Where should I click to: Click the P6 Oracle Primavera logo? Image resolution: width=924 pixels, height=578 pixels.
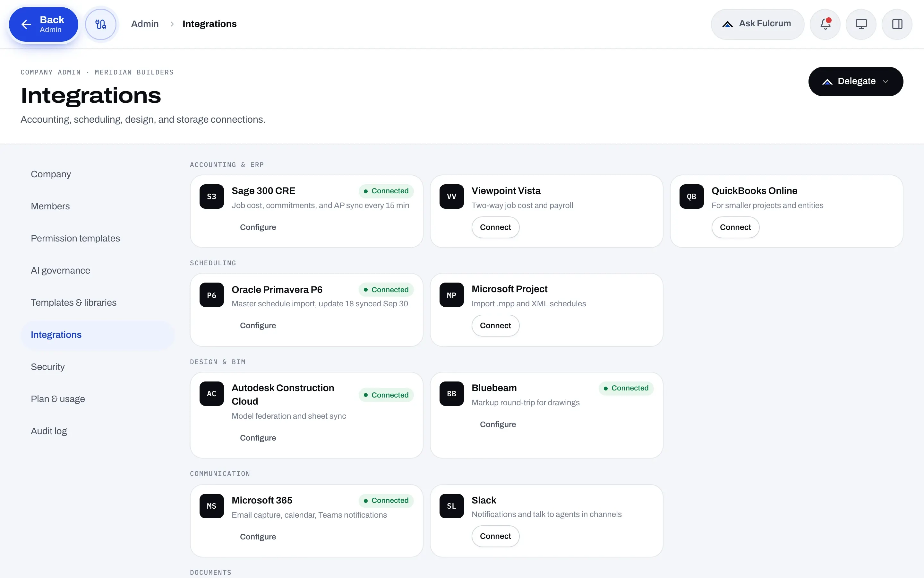coord(211,295)
